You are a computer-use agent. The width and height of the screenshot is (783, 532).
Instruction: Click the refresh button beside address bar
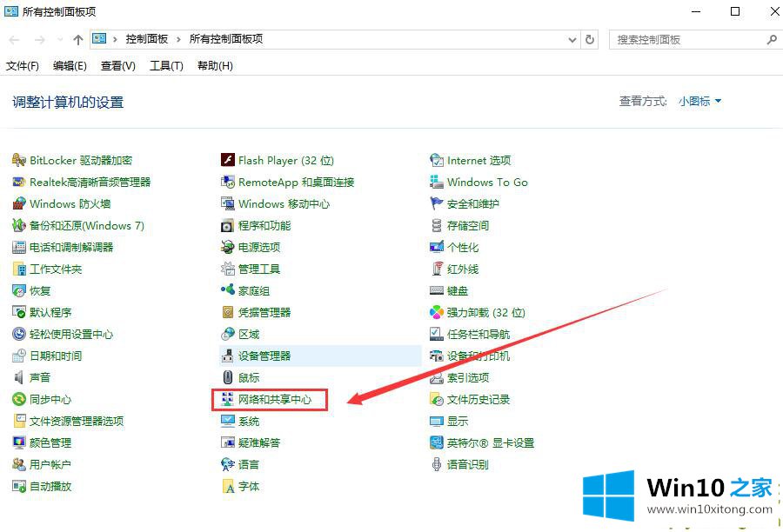click(x=591, y=40)
